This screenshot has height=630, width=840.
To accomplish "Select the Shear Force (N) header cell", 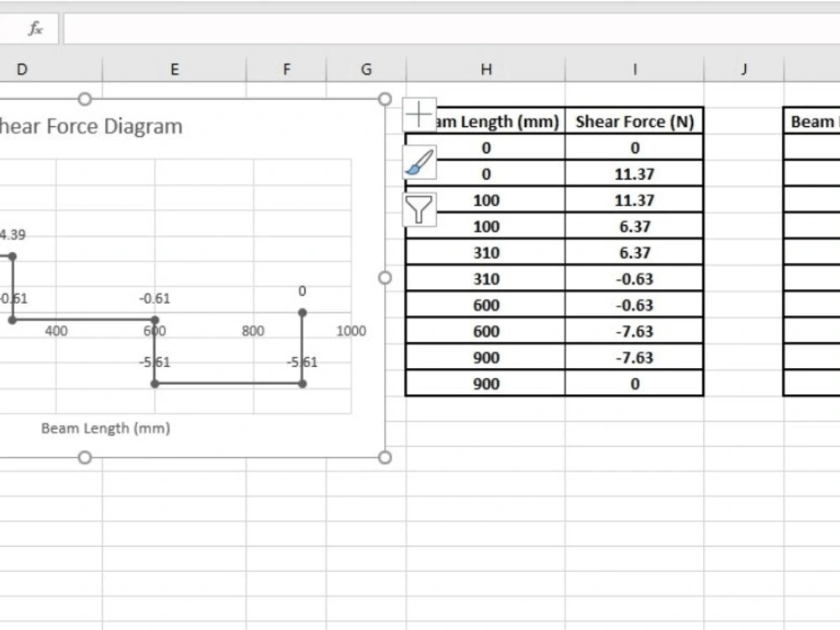I will click(x=634, y=121).
